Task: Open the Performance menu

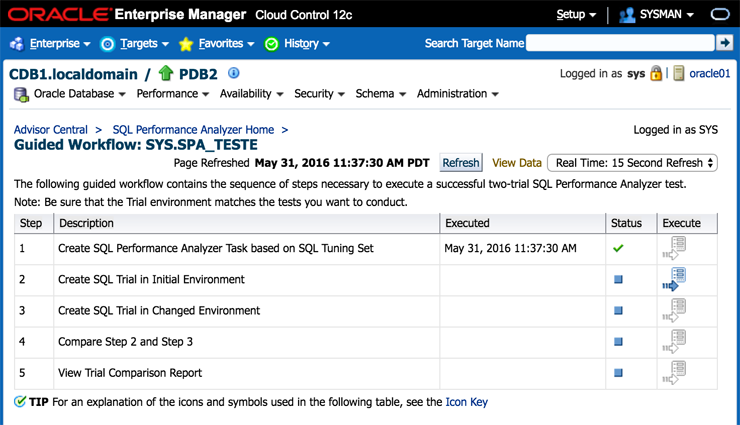Action: point(172,94)
